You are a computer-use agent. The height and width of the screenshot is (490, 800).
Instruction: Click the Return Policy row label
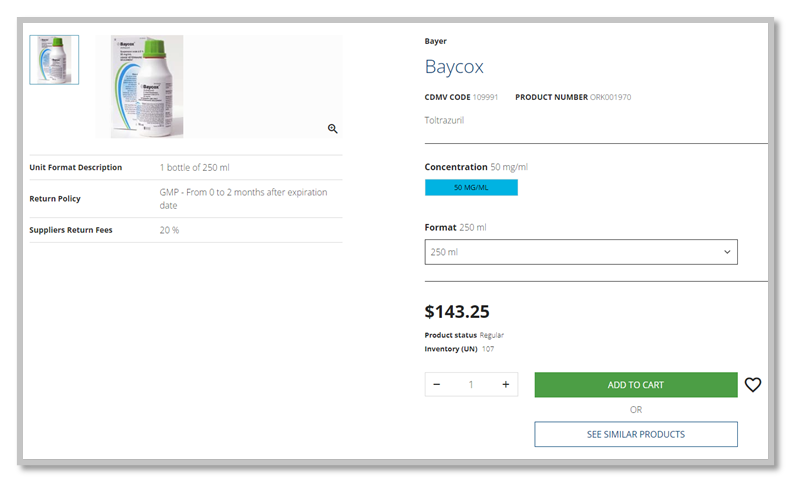tap(56, 199)
